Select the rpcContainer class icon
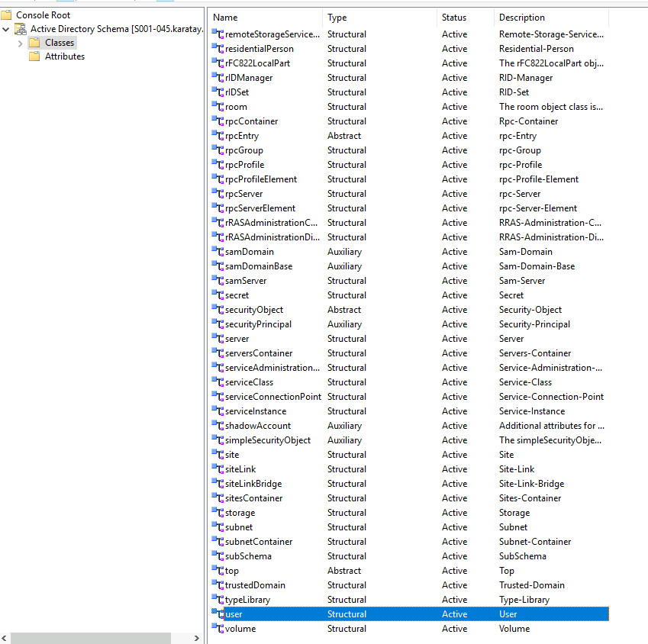The image size is (648, 644). 218,121
